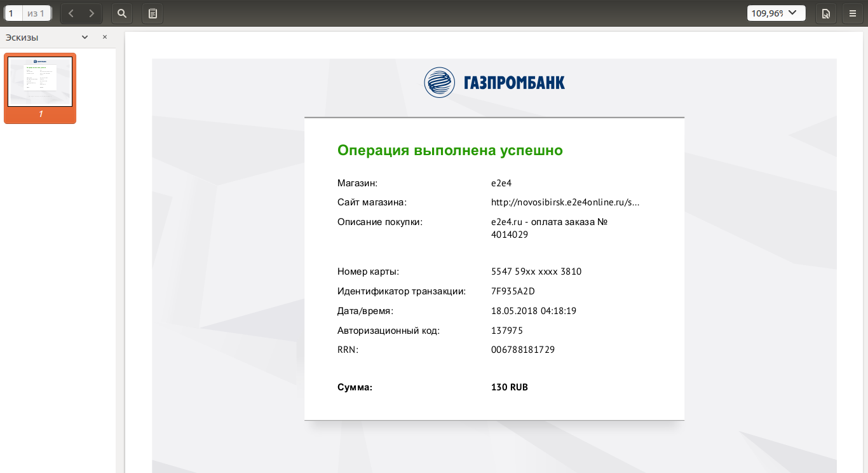Click the shop site URL novosibirsk.e2e4online.ru

click(x=565, y=202)
